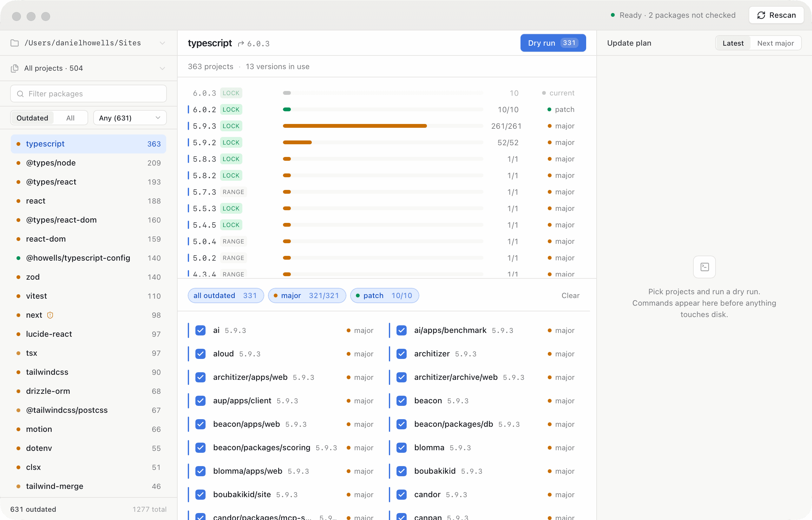Select the @types/node package

(88, 163)
